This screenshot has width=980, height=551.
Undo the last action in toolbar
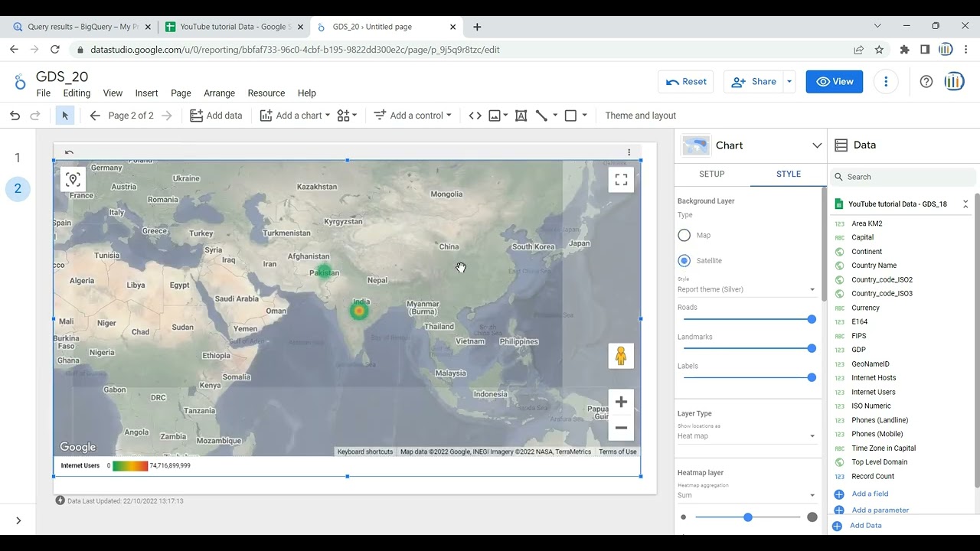[x=15, y=116]
